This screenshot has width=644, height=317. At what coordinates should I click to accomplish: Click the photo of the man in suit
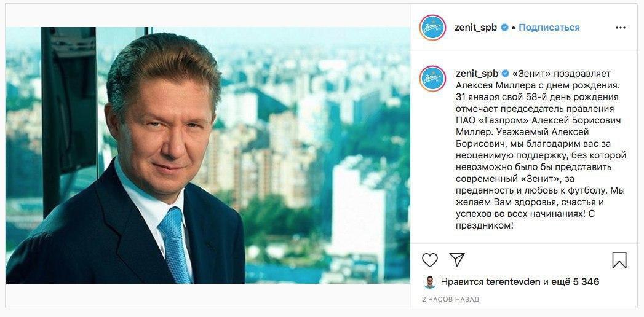pyautogui.click(x=207, y=155)
